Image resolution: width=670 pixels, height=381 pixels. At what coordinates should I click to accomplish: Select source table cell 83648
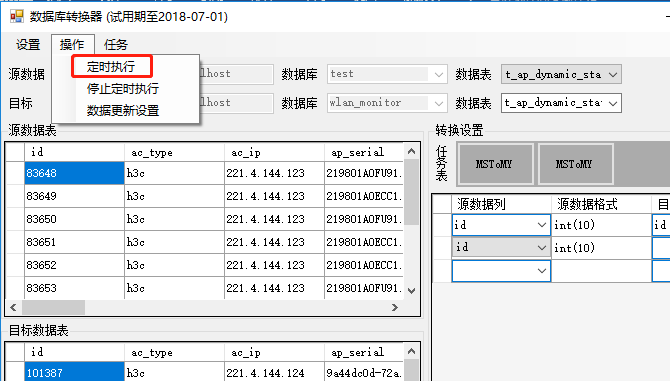point(74,173)
